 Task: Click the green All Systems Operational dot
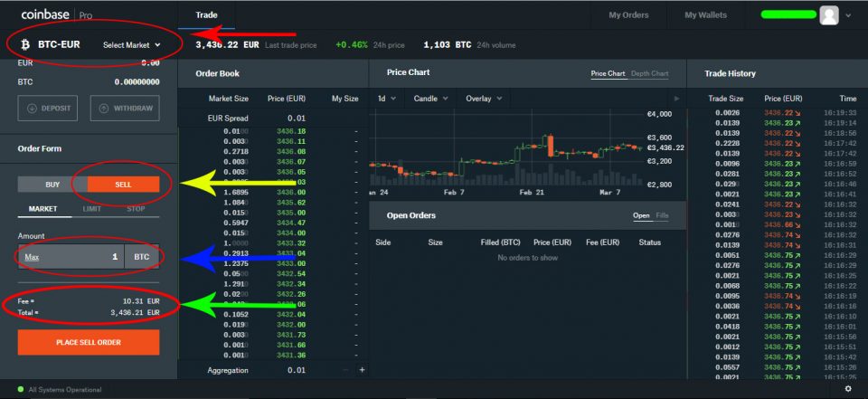pos(21,390)
